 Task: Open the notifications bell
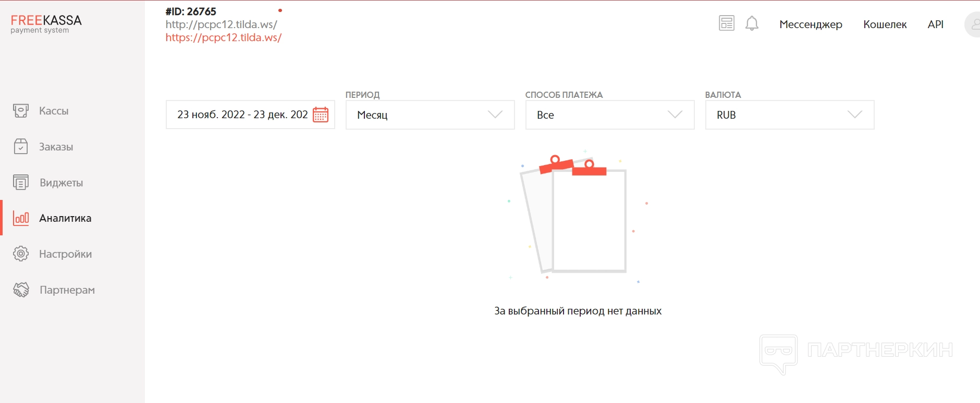pos(752,23)
